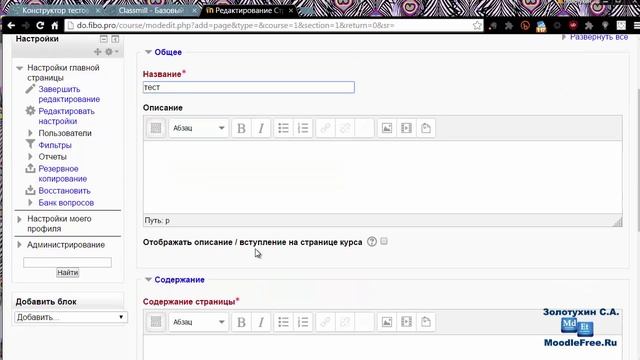Go to browser home page
This screenshot has height=360, width=640.
(55, 26)
